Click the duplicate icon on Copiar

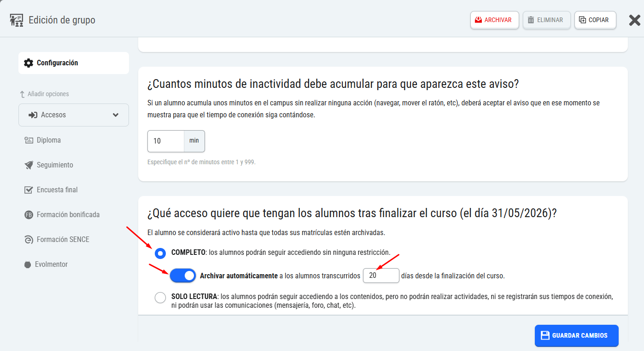(x=583, y=20)
